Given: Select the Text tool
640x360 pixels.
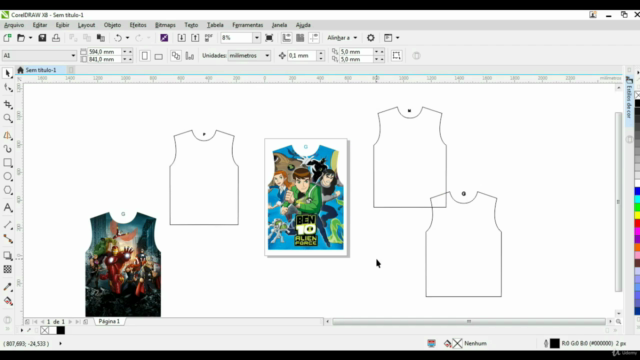Looking at the screenshot, I should pyautogui.click(x=8, y=208).
